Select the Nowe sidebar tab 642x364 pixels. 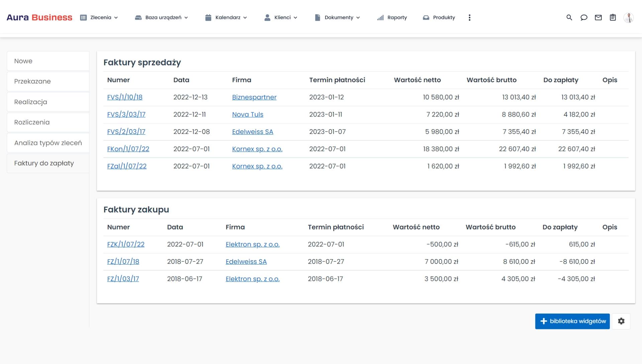click(48, 61)
